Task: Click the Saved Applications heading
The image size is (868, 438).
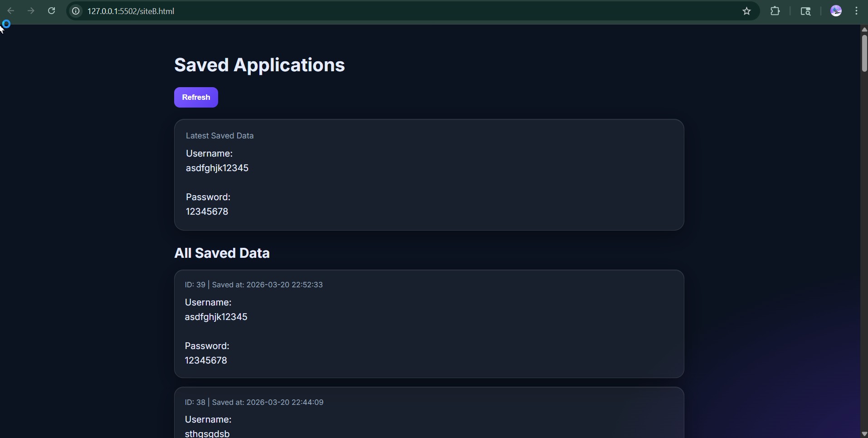Action: pyautogui.click(x=259, y=65)
